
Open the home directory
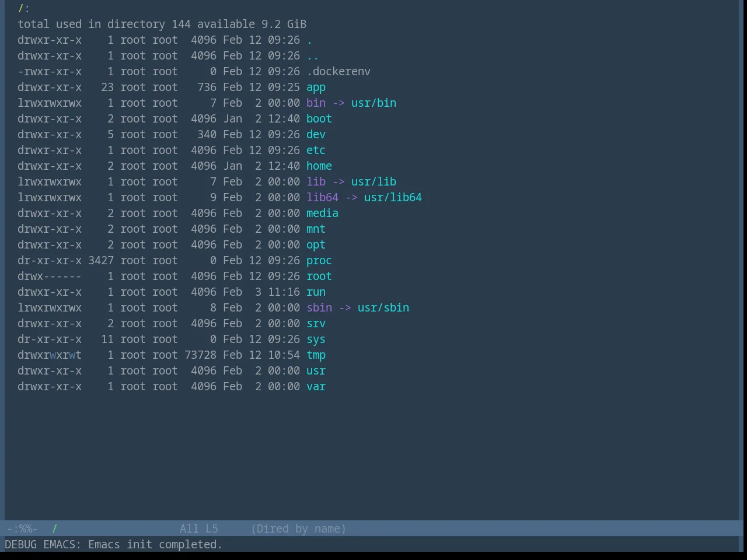[x=319, y=166]
